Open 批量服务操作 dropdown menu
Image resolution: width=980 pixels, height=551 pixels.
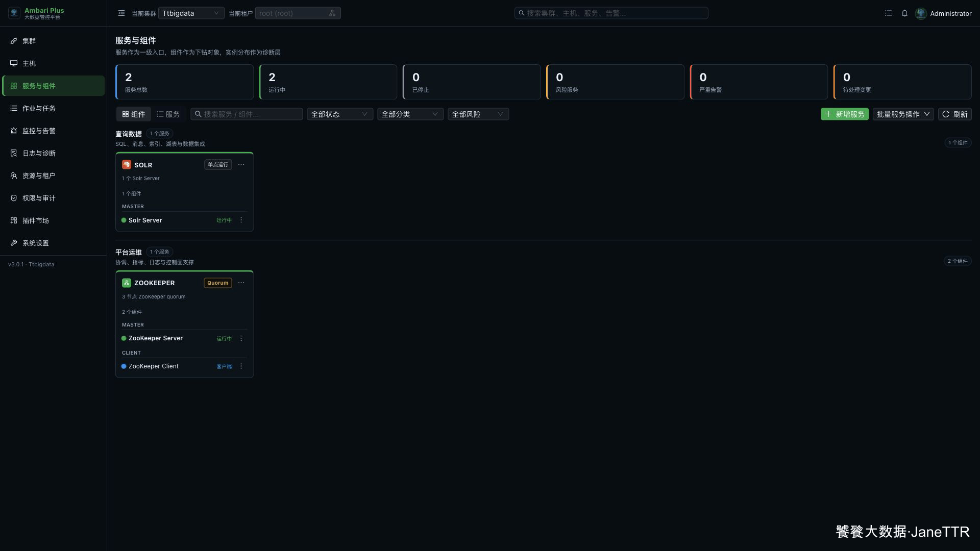point(903,114)
